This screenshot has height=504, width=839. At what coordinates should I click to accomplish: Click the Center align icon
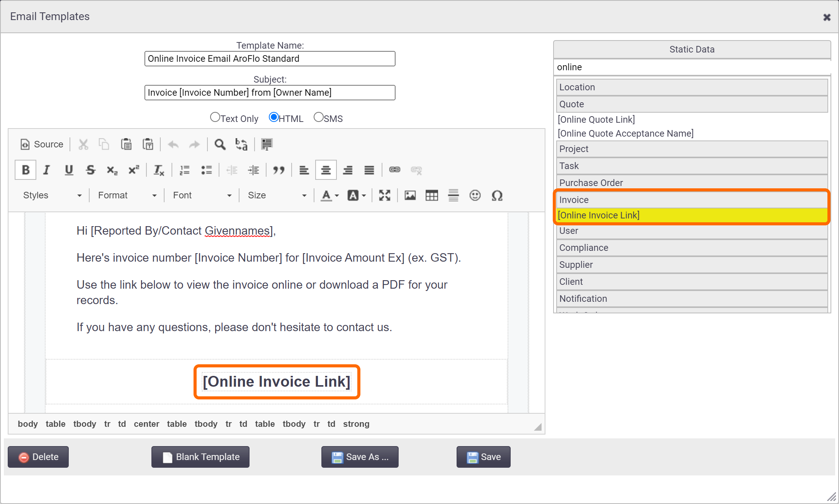coord(326,170)
